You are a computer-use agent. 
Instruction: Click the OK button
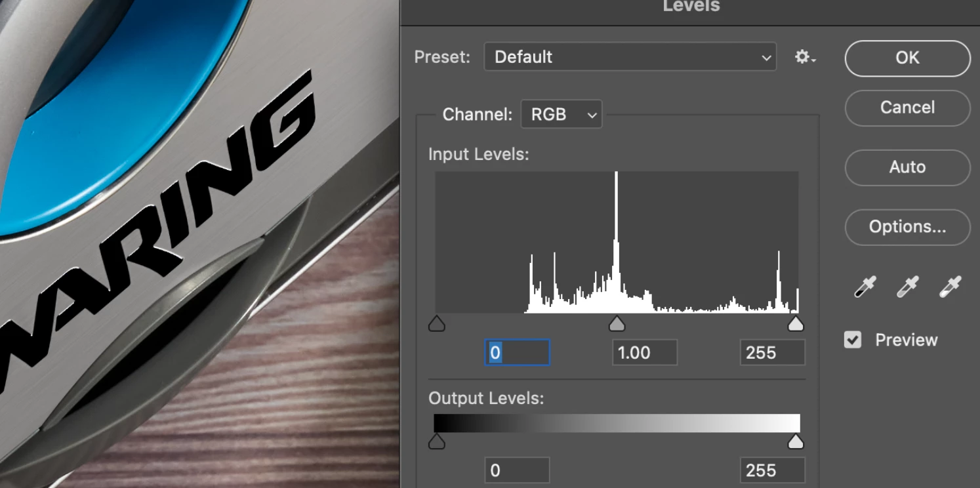pyautogui.click(x=908, y=58)
